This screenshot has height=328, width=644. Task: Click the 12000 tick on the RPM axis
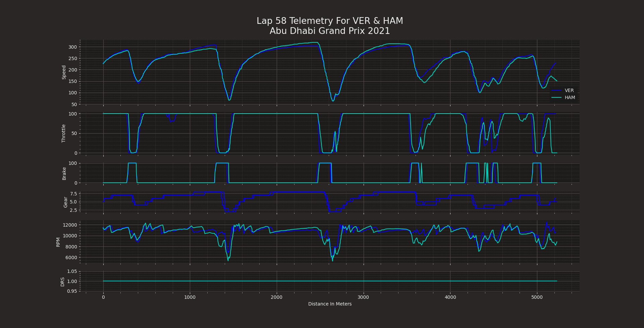(x=70, y=225)
